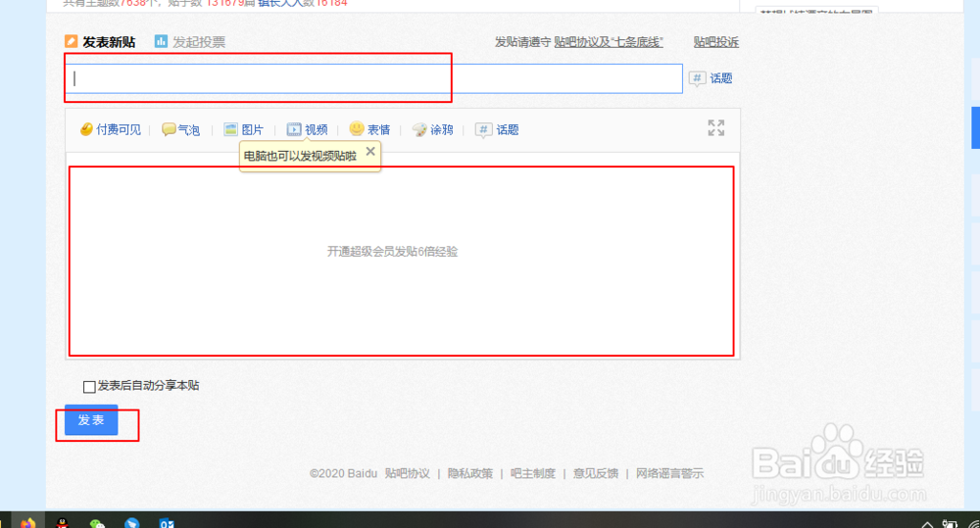Open Outlook from the taskbar
This screenshot has height=528, width=980.
coord(167,523)
